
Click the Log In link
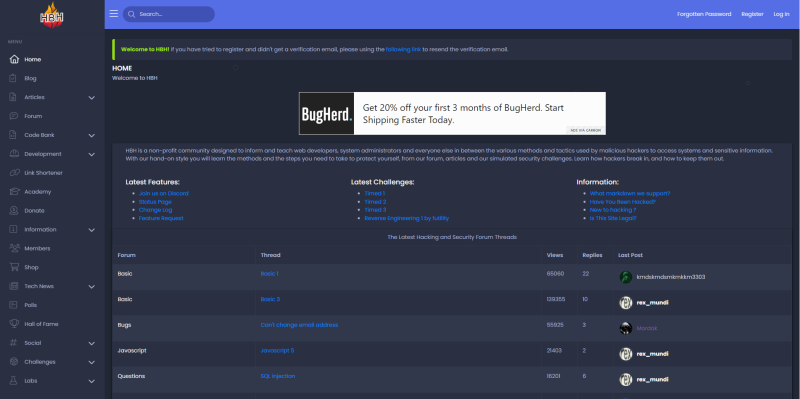781,14
